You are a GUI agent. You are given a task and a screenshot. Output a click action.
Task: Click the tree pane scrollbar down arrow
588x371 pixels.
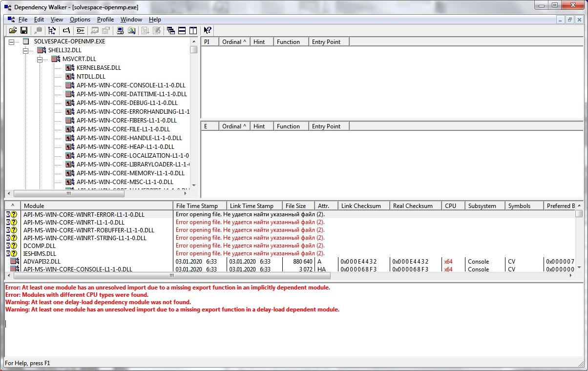click(195, 185)
